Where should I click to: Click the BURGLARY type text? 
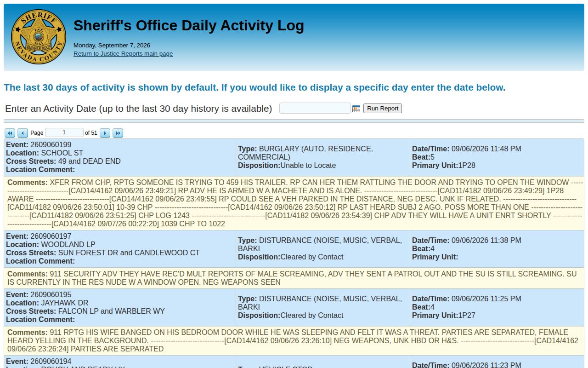tap(305, 153)
